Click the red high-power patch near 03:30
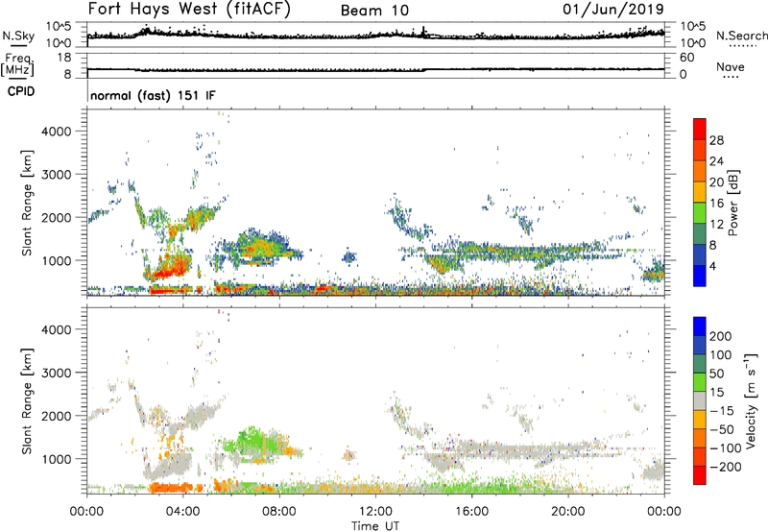The width and height of the screenshot is (768, 532). tap(172, 267)
